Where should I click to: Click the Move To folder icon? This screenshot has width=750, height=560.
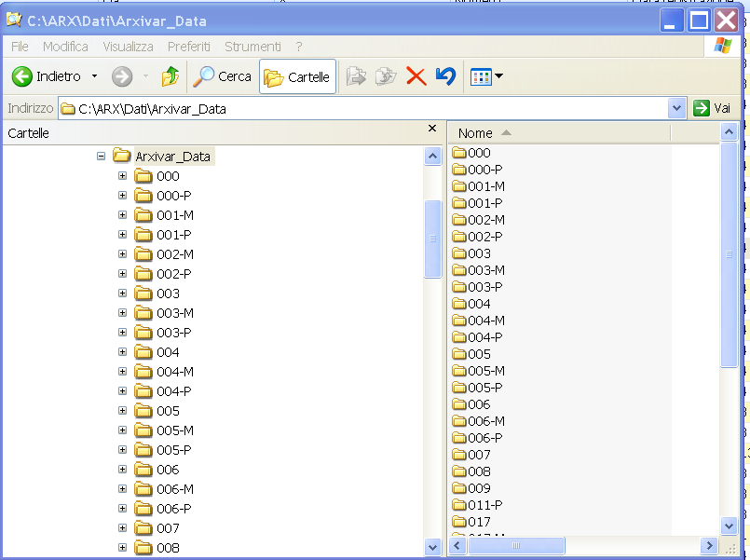(356, 76)
